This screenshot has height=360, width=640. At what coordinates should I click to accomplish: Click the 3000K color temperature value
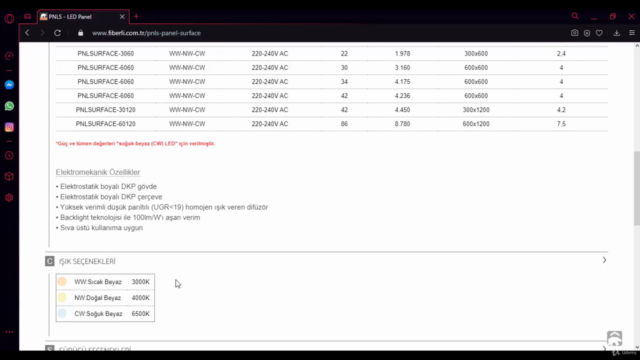pos(140,282)
